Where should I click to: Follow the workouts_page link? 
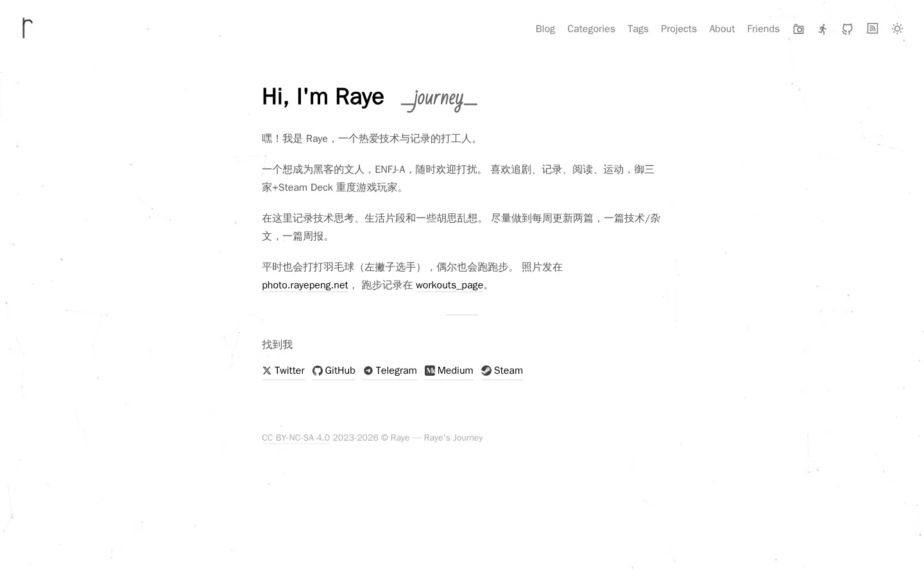point(449,285)
